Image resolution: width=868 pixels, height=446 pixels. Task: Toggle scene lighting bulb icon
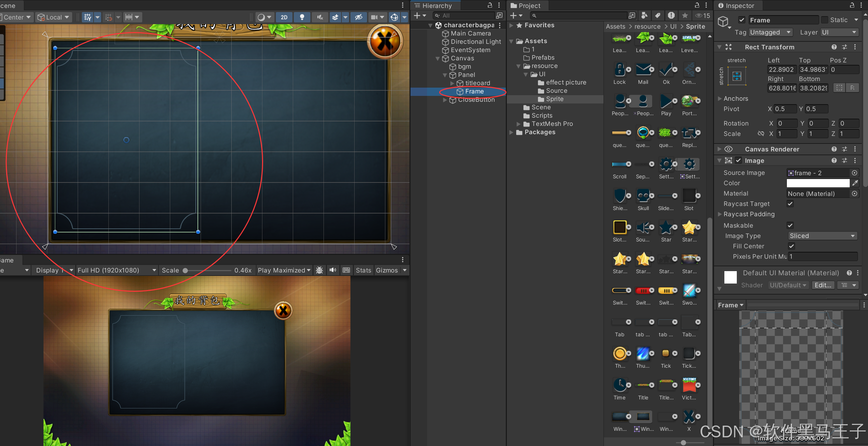tap(302, 17)
